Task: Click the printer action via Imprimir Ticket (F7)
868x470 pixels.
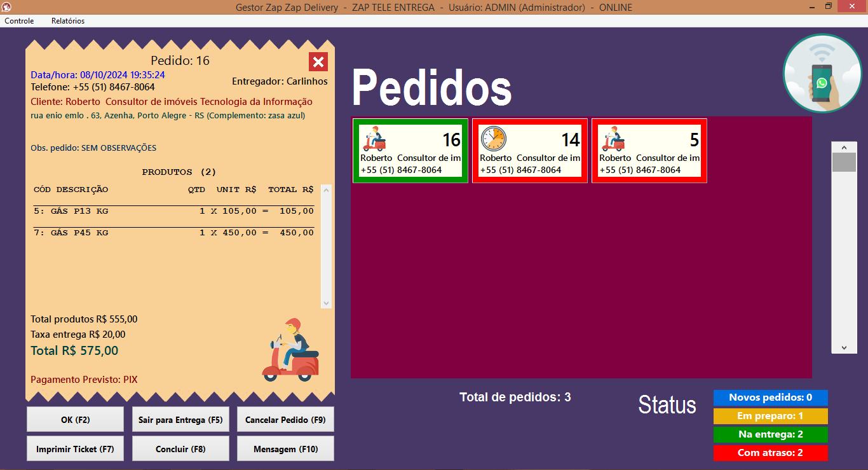Action: coord(75,448)
